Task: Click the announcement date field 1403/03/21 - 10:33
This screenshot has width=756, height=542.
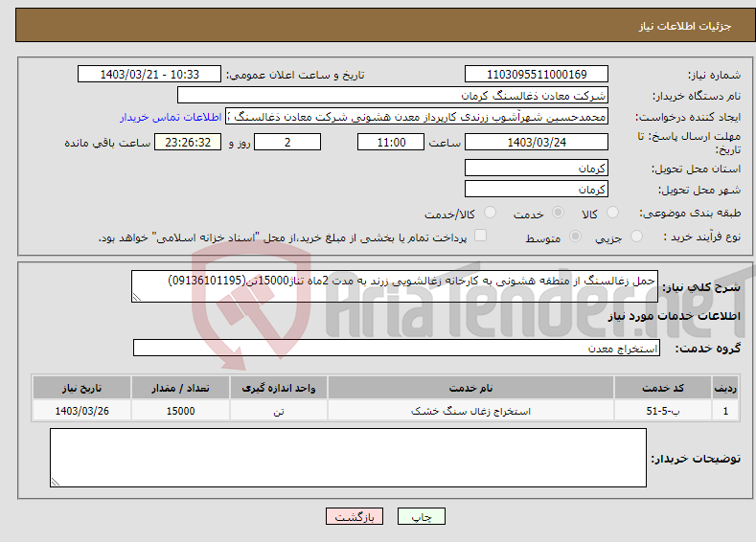Action: click(149, 74)
